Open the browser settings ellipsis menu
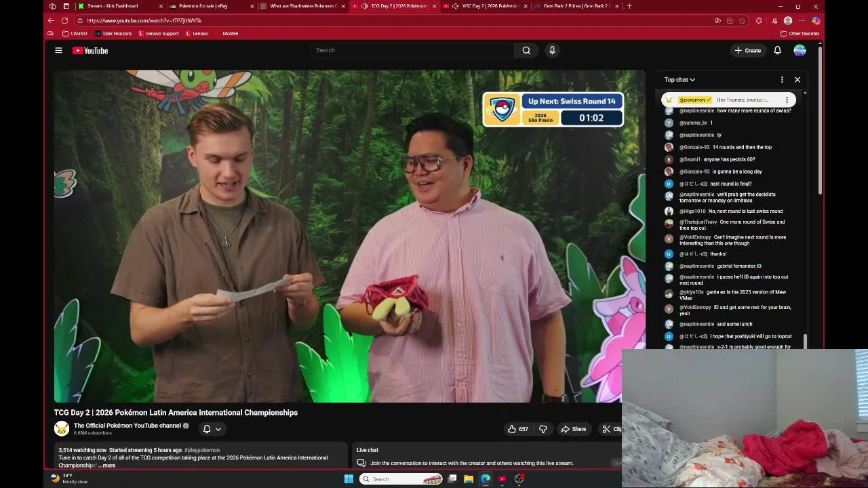Viewport: 868px width, 488px height. coord(802,20)
